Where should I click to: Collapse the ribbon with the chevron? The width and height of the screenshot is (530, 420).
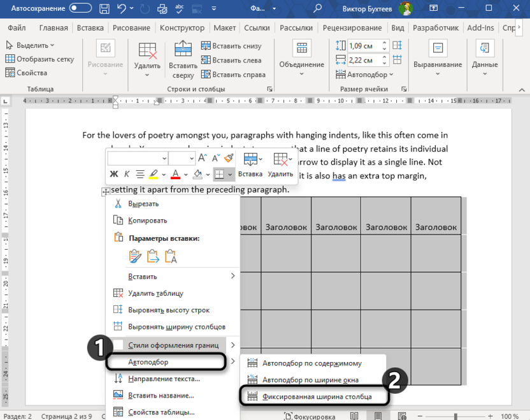[522, 90]
